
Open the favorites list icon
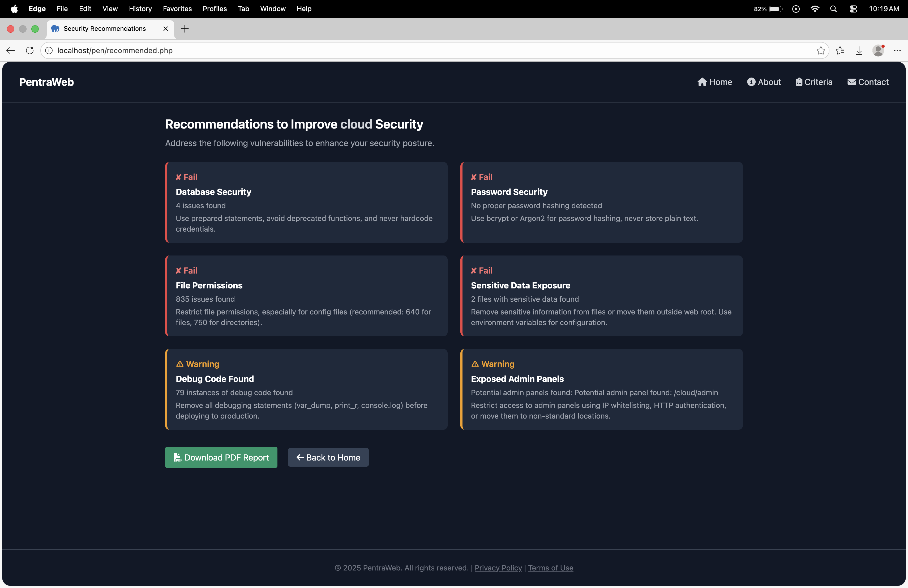840,50
